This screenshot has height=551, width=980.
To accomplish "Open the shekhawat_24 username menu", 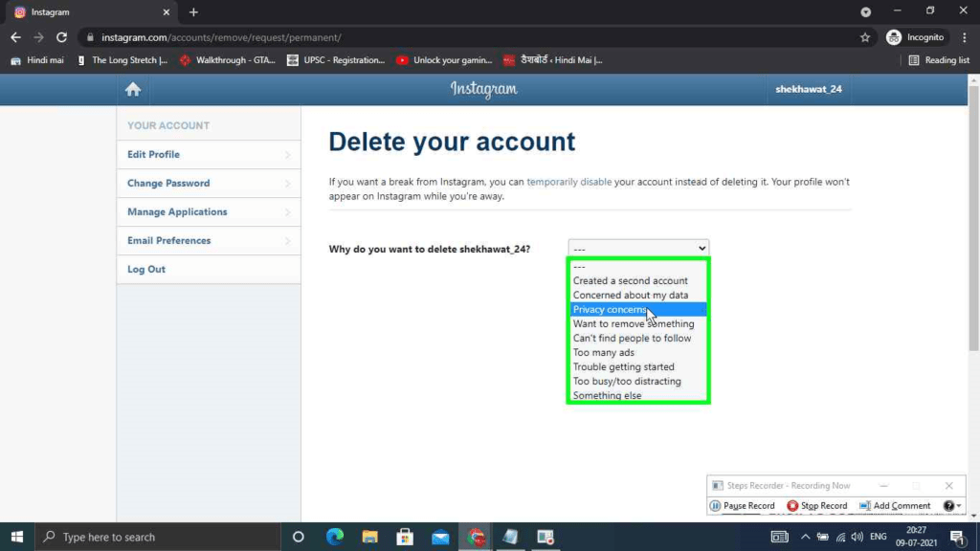I will [x=808, y=89].
